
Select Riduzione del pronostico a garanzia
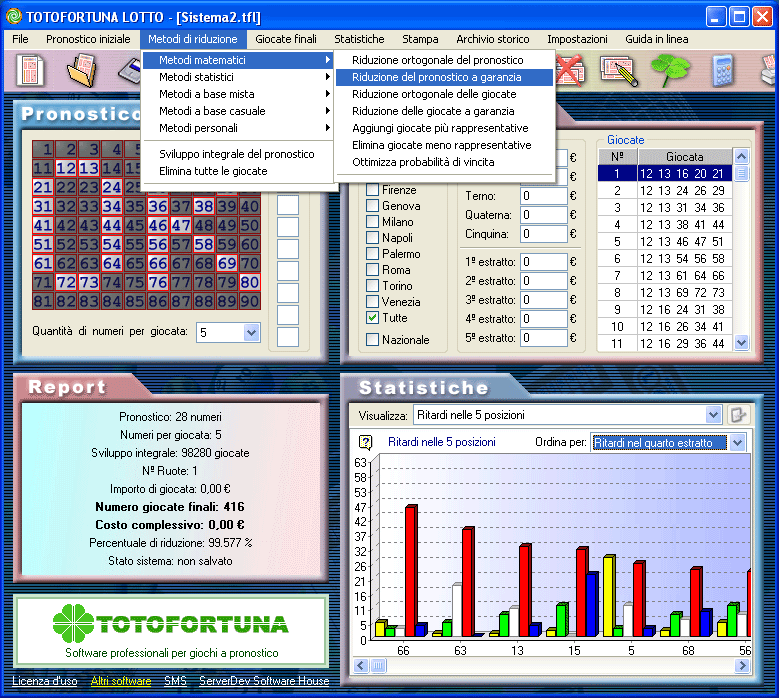[436, 77]
